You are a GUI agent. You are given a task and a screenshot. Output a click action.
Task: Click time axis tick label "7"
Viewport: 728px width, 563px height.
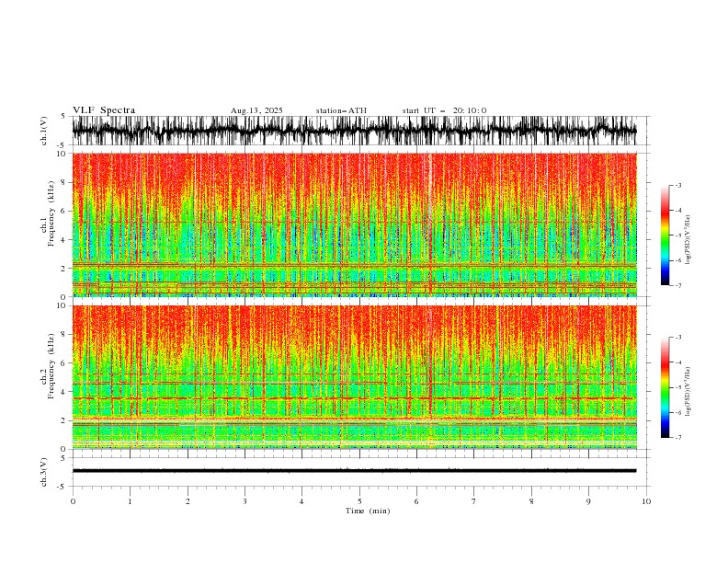[x=474, y=501]
